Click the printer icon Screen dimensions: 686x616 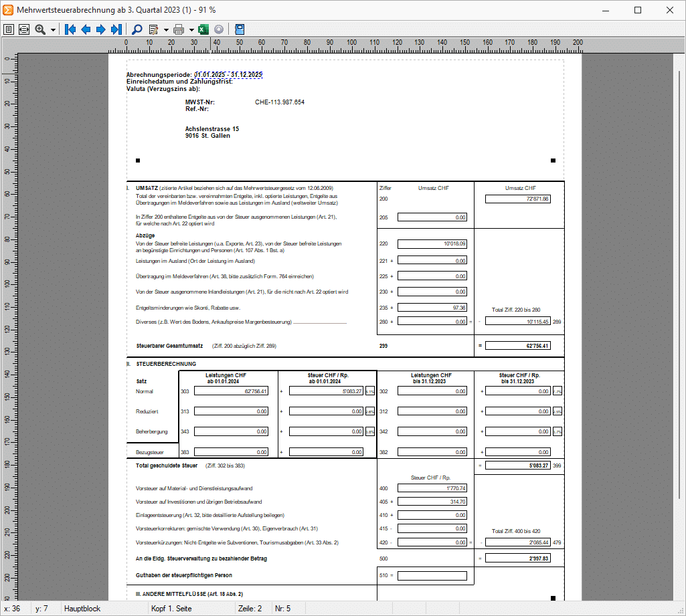click(x=179, y=29)
